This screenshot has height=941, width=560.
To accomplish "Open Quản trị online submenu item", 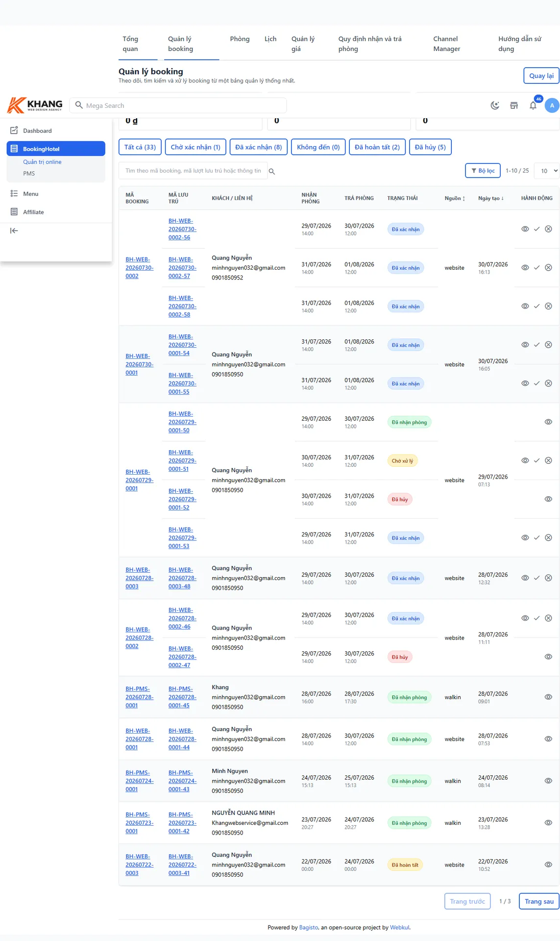I will (x=42, y=162).
